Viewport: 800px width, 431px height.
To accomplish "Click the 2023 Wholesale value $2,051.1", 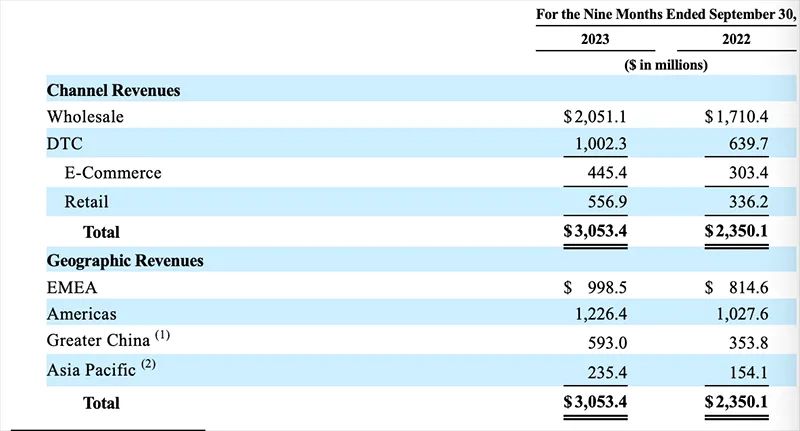I will click(x=595, y=117).
